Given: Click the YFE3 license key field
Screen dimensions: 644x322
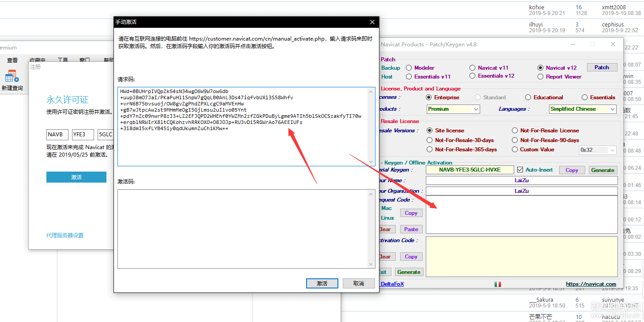Looking at the screenshot, I should [x=83, y=135].
